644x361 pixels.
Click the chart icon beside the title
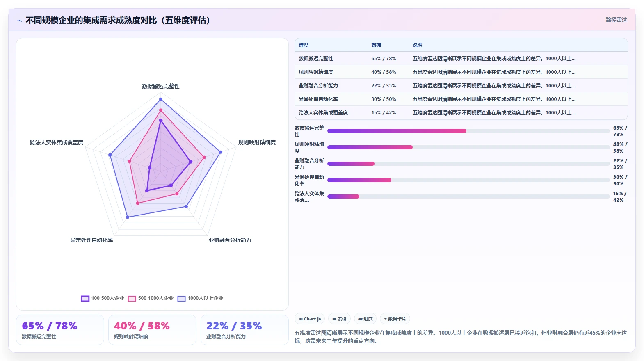tap(19, 21)
